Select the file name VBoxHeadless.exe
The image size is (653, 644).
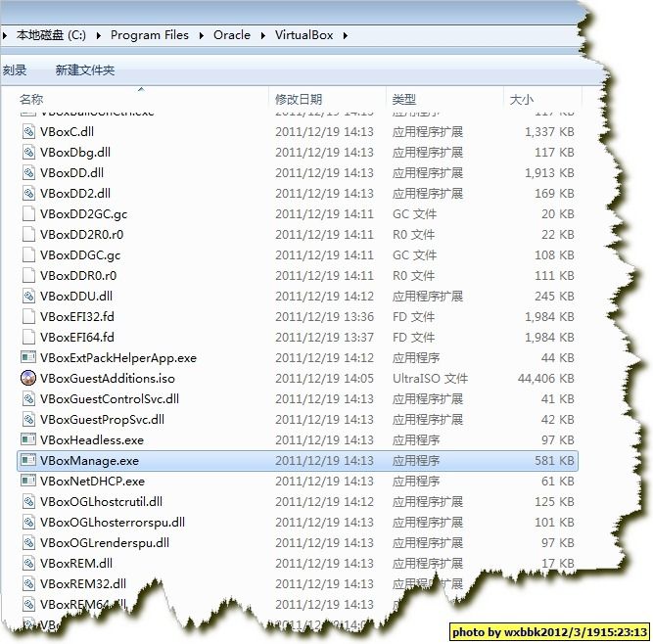click(92, 440)
